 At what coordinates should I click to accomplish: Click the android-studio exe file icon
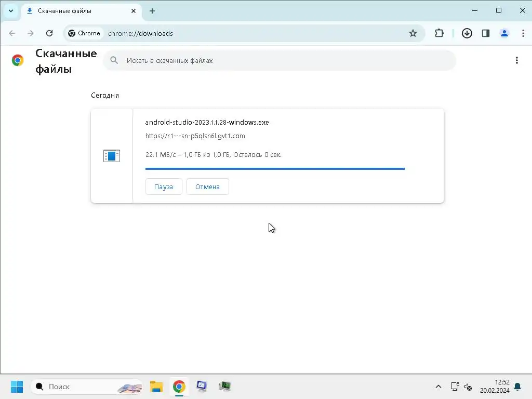(x=112, y=156)
